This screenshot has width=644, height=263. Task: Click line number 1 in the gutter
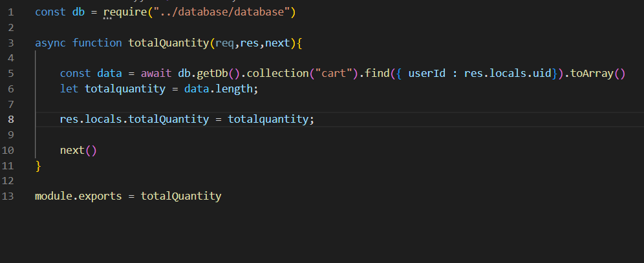[11, 12]
